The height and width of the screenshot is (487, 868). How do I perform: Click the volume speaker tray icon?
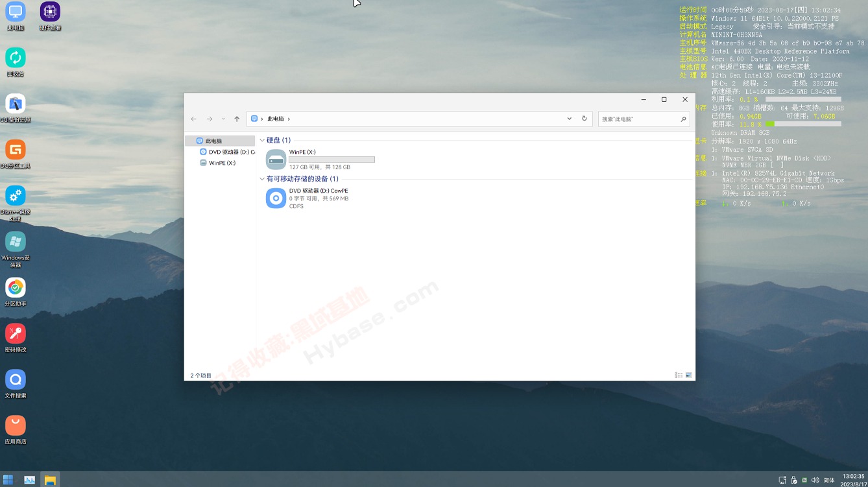click(x=815, y=481)
